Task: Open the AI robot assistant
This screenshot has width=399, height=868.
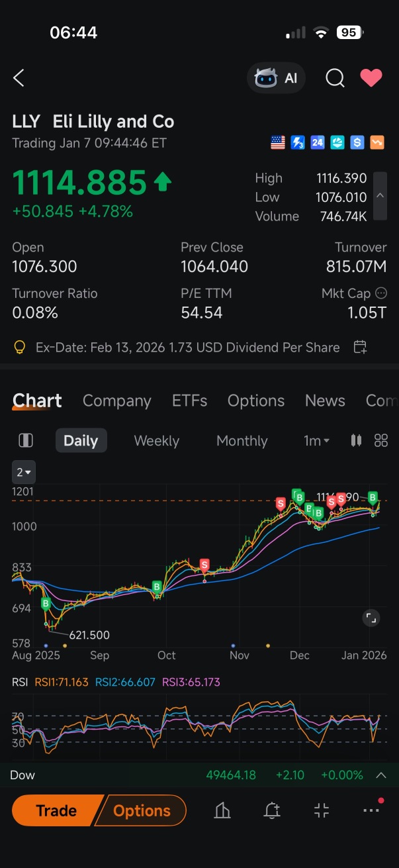Action: [276, 78]
